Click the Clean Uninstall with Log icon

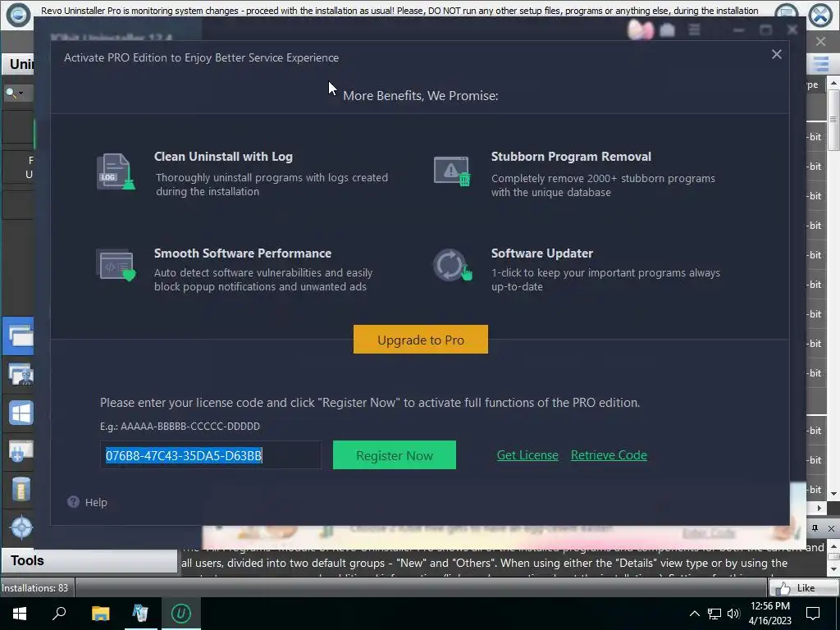pyautogui.click(x=115, y=171)
